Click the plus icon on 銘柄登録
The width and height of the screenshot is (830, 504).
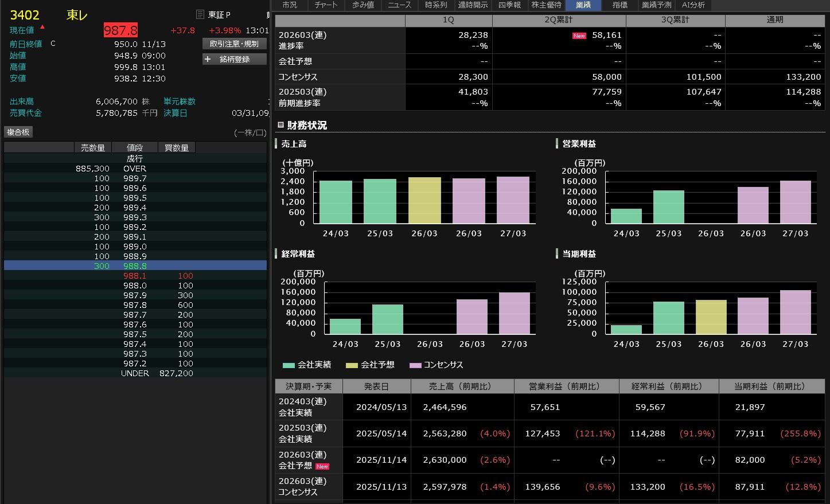tap(208, 59)
